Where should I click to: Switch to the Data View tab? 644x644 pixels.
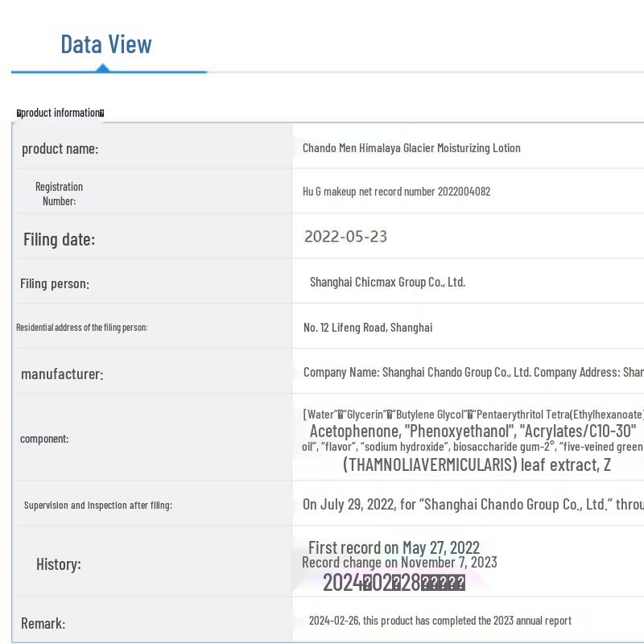[x=106, y=44]
